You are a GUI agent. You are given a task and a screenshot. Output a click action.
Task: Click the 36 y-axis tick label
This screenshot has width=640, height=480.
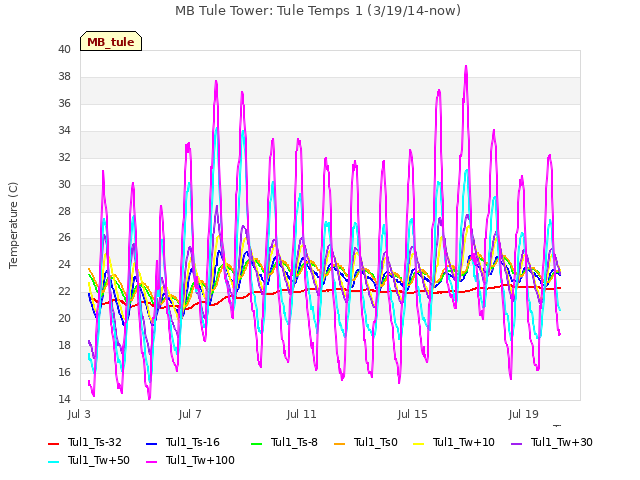[x=64, y=103]
